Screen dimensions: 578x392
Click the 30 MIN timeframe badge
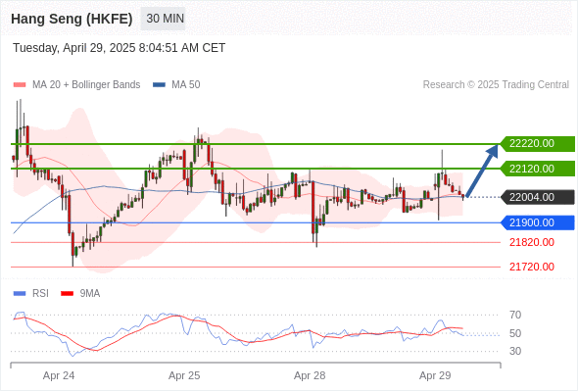[163, 19]
